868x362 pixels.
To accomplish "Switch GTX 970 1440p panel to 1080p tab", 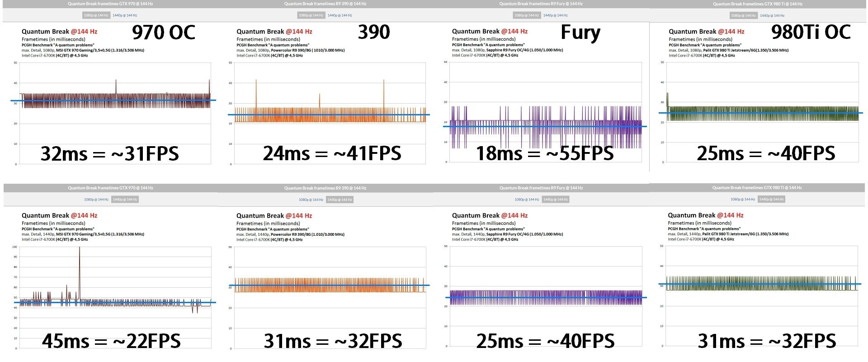I will [x=96, y=200].
